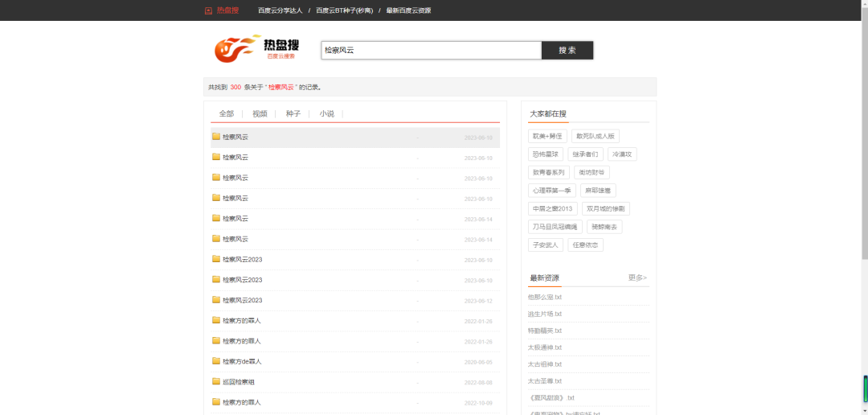
Task: Click the 最新资源 section heading
Action: tap(545, 278)
